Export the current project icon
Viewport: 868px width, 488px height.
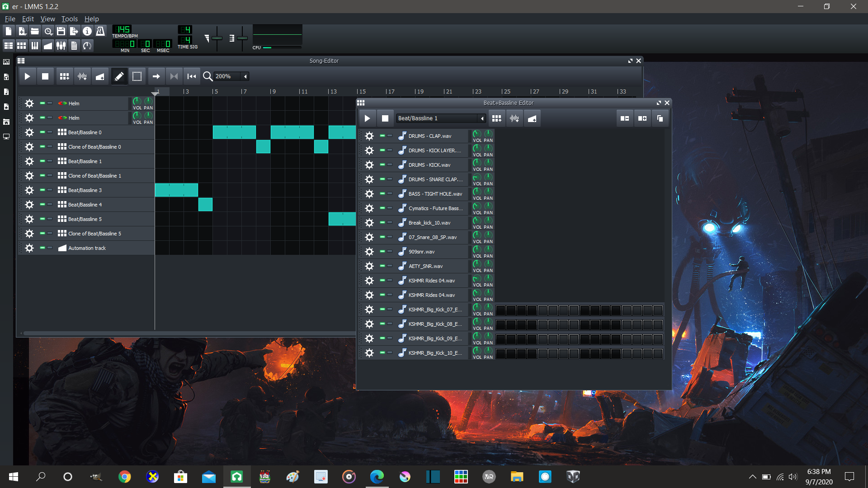tap(74, 31)
